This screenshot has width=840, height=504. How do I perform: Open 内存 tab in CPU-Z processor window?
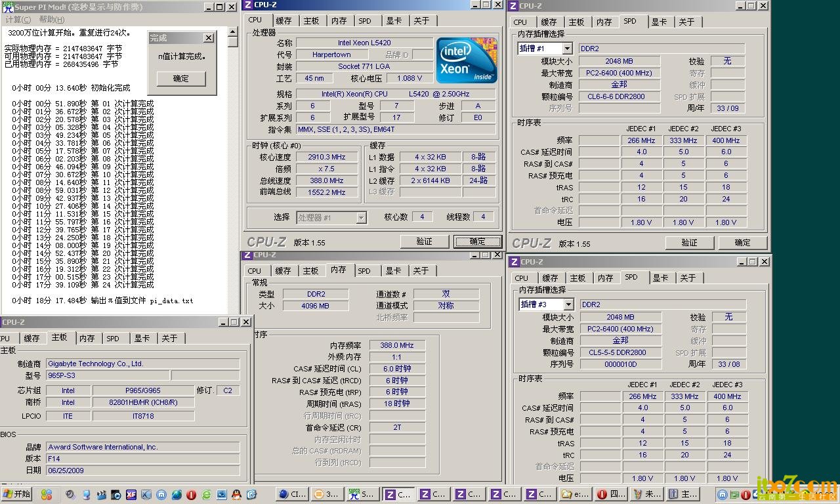[339, 21]
